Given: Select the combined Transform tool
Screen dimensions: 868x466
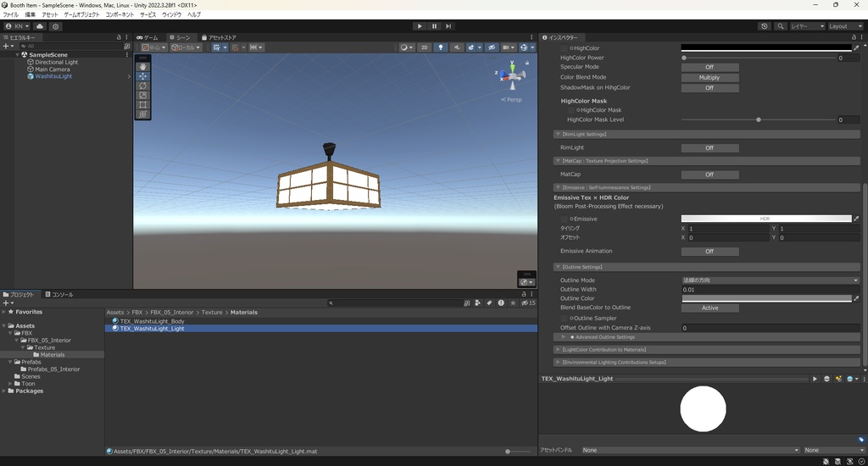Looking at the screenshot, I should 142,114.
